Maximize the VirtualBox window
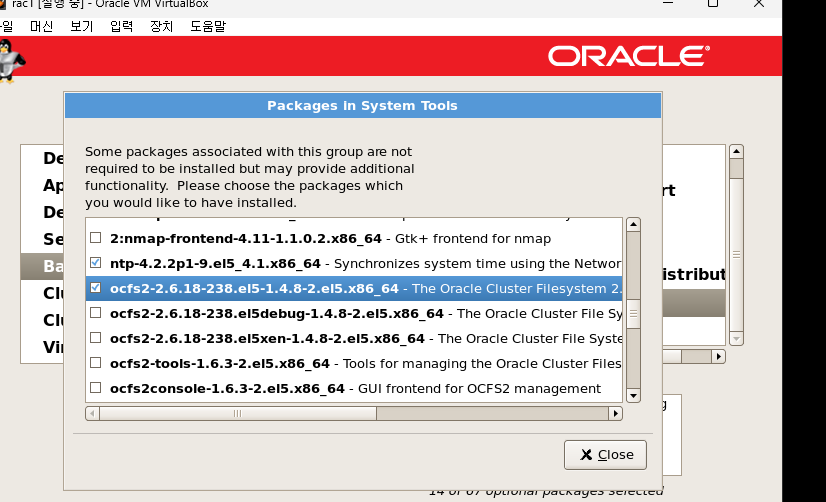This screenshot has width=826, height=502. (x=713, y=3)
